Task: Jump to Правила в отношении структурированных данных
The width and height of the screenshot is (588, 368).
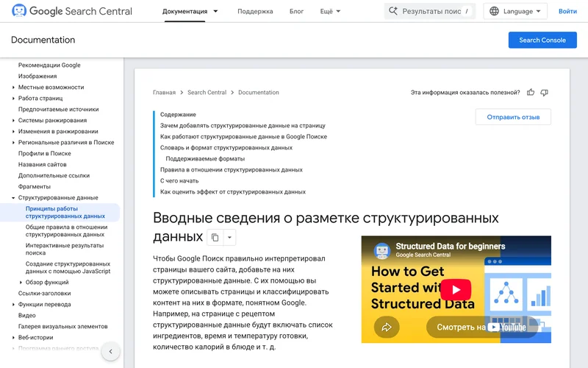Action: (231, 170)
